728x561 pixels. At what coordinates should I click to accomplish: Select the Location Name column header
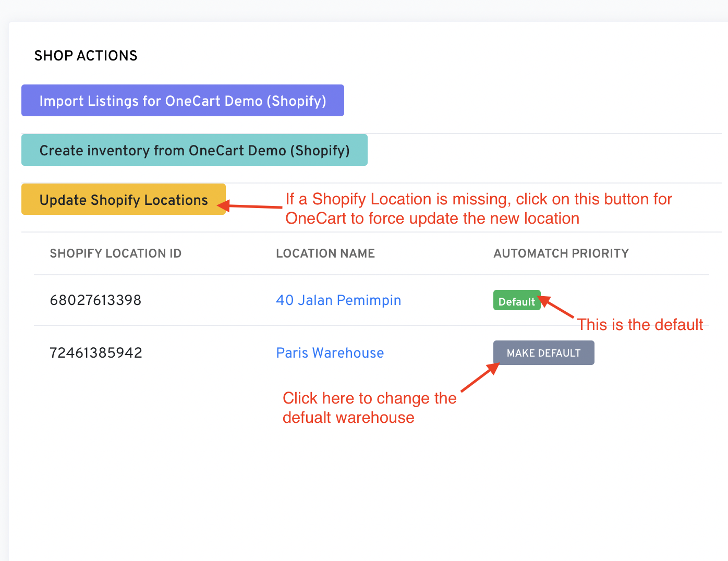tap(325, 253)
